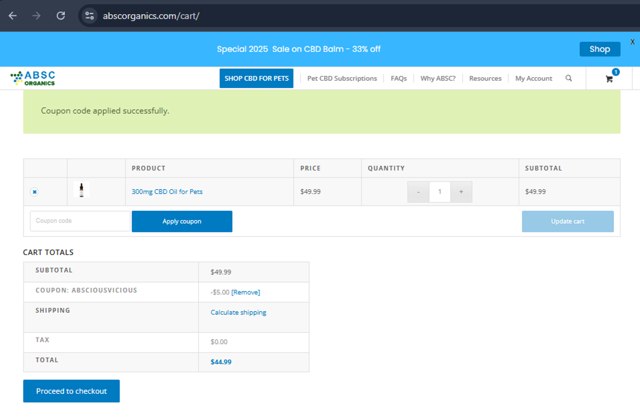Go back with the browser back arrow
Image resolution: width=640 pixels, height=417 pixels.
[x=13, y=16]
